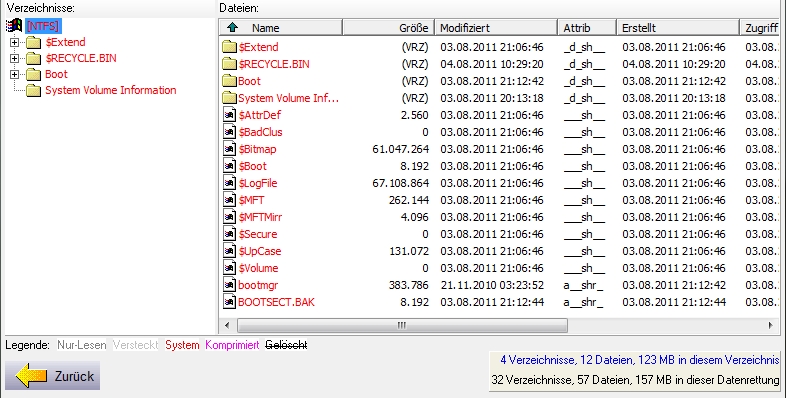Select $Extend label in the directory tree
The height and width of the screenshot is (398, 786).
click(x=65, y=42)
